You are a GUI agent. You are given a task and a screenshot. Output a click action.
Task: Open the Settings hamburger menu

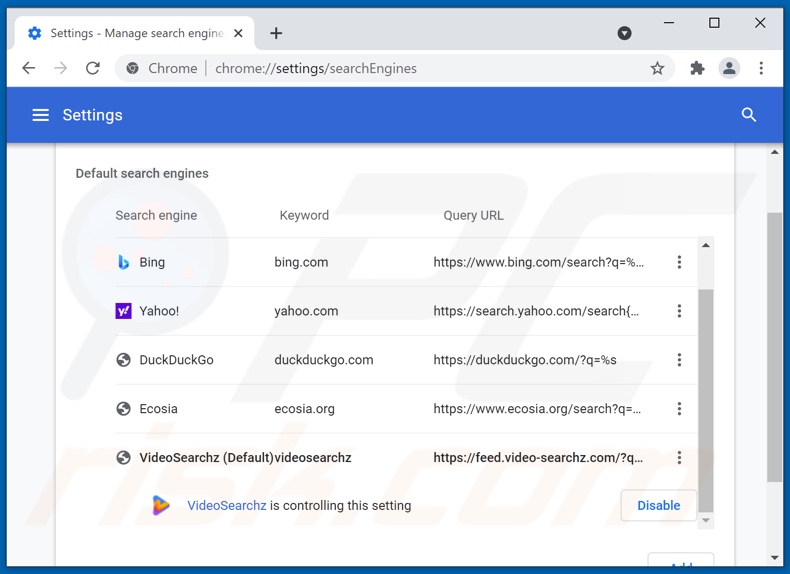coord(40,115)
